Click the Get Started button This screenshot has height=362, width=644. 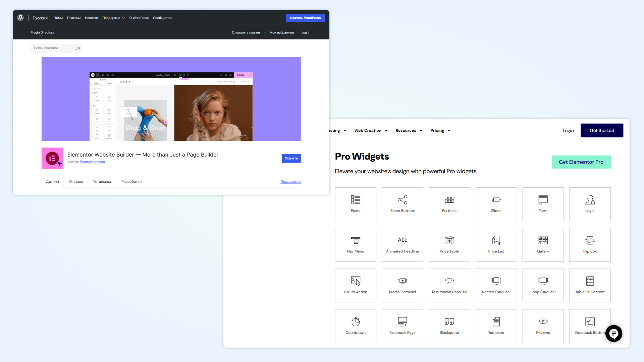pos(602,131)
